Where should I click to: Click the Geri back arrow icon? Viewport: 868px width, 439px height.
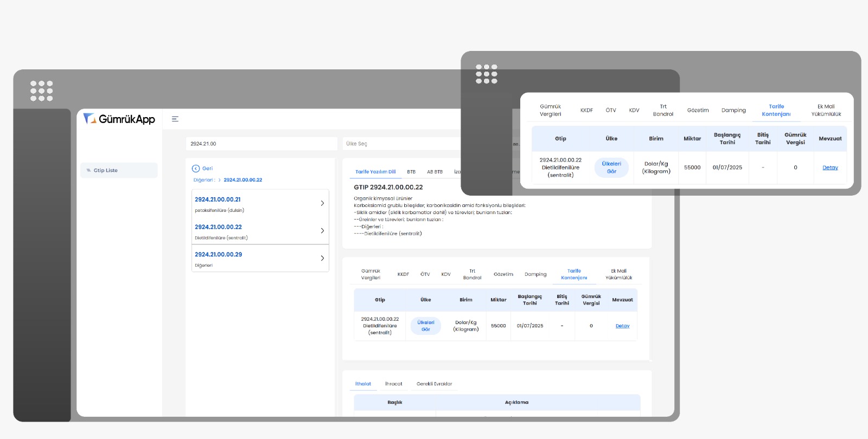coord(196,169)
